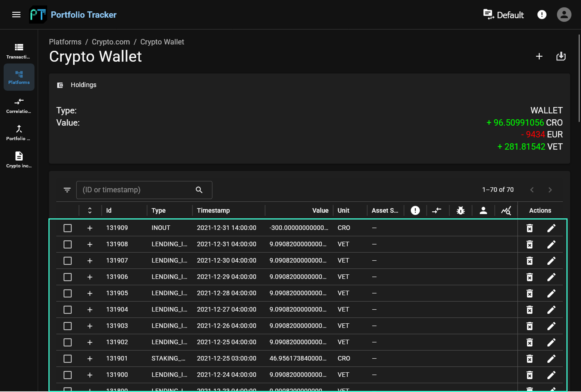Screen dimensions: 581x392
Task: Click the import download icon
Action: pos(561,56)
